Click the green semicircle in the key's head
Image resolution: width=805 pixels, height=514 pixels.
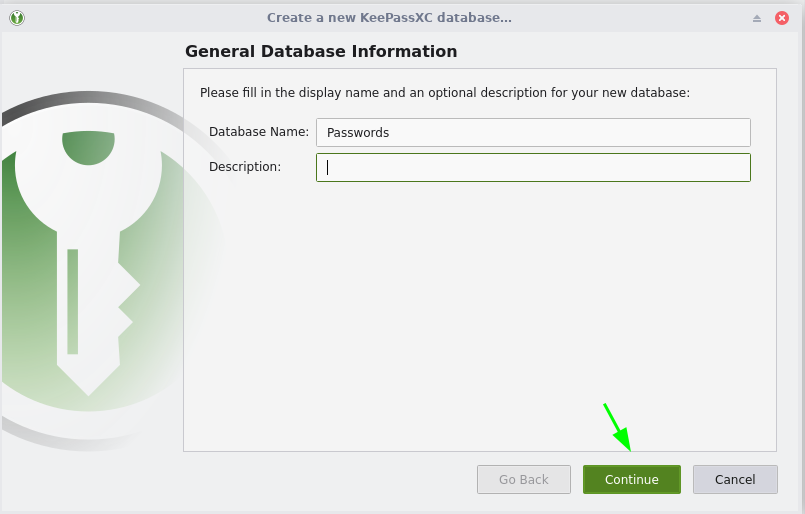coord(88,146)
